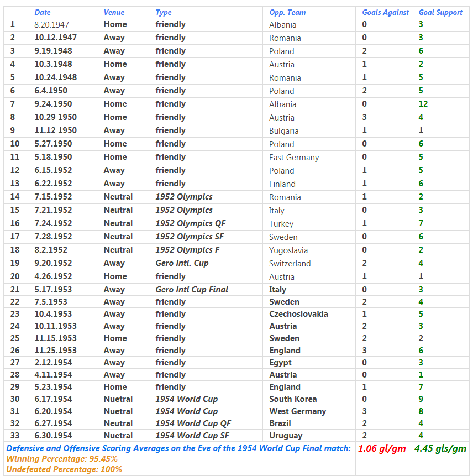Click the Goal Support column header

(440, 13)
